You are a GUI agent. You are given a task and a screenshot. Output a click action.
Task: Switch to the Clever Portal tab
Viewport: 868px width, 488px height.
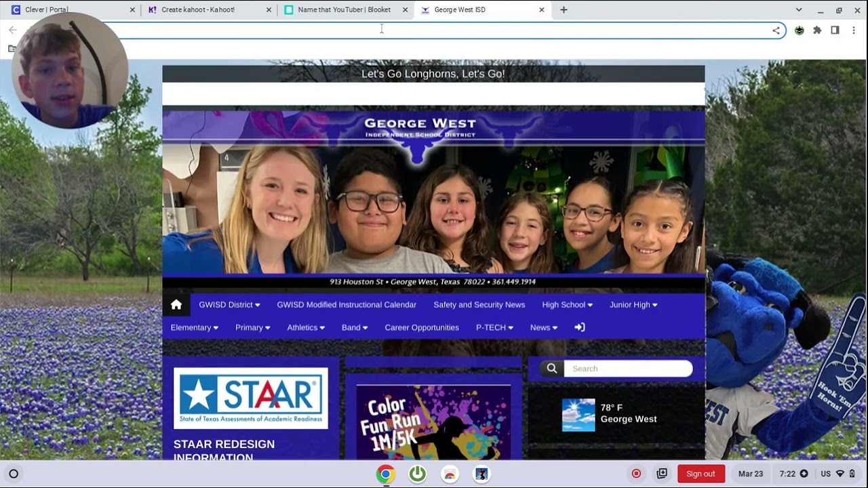71,9
